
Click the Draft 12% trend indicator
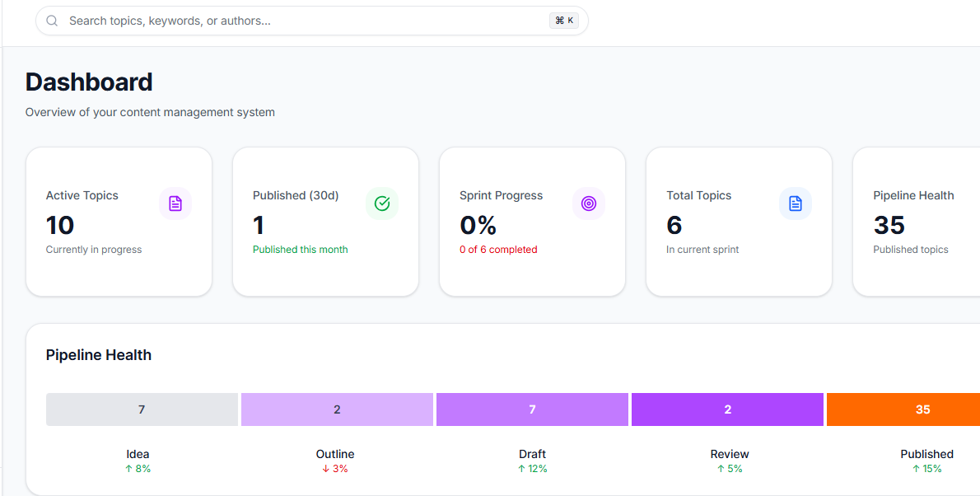pos(532,468)
